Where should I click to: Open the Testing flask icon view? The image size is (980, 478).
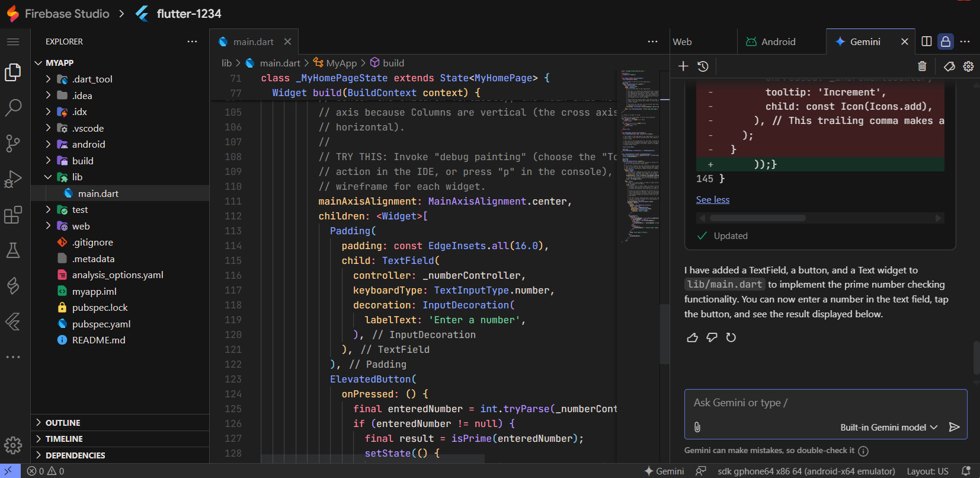[x=13, y=250]
